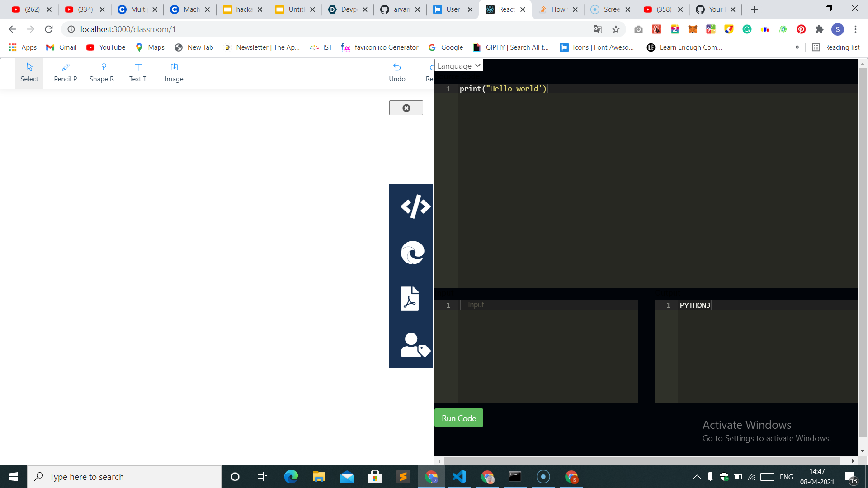Click the horizontal scrollbar at bottom
The height and width of the screenshot is (488, 868).
[x=642, y=461]
